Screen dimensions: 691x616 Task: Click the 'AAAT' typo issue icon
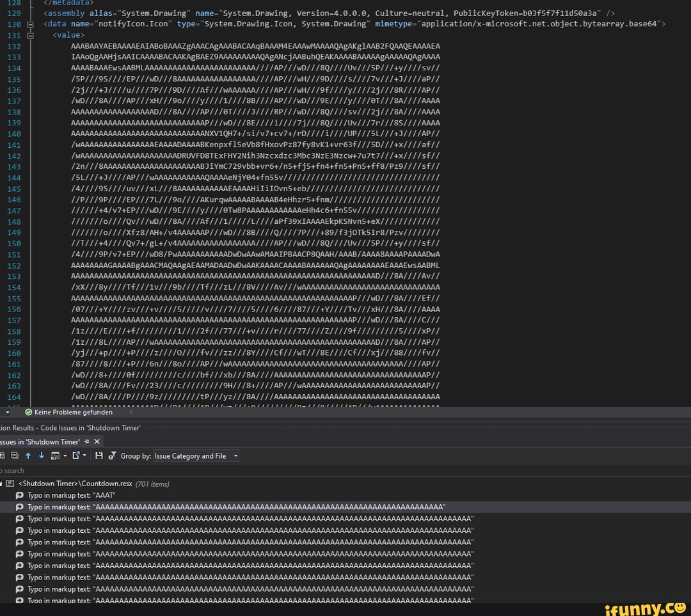tap(20, 496)
